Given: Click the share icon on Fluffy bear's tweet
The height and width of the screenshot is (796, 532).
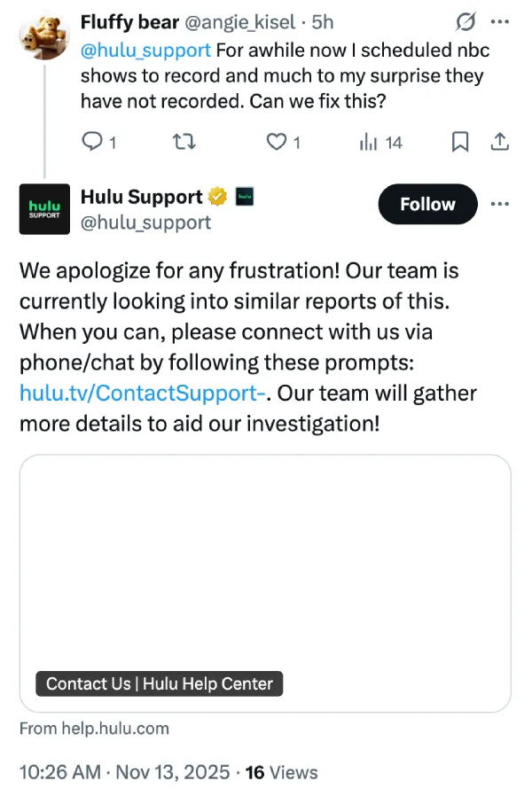Looking at the screenshot, I should pyautogui.click(x=499, y=141).
